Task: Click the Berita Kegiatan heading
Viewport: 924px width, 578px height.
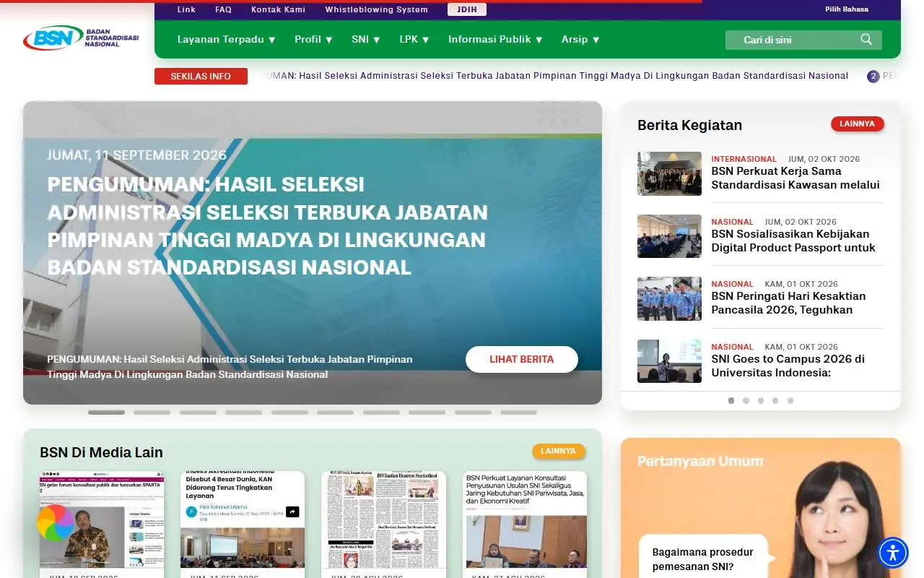Action: 689,125
